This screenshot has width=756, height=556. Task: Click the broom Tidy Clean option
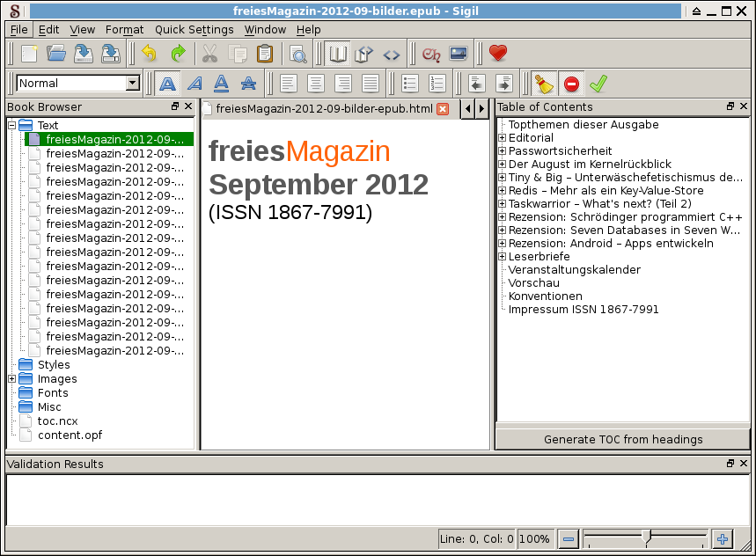click(545, 84)
